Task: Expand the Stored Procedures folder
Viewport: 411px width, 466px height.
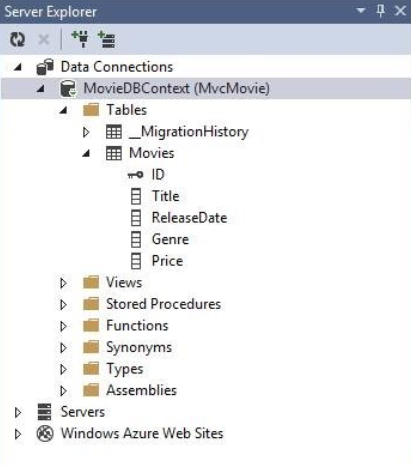Action: 63,305
